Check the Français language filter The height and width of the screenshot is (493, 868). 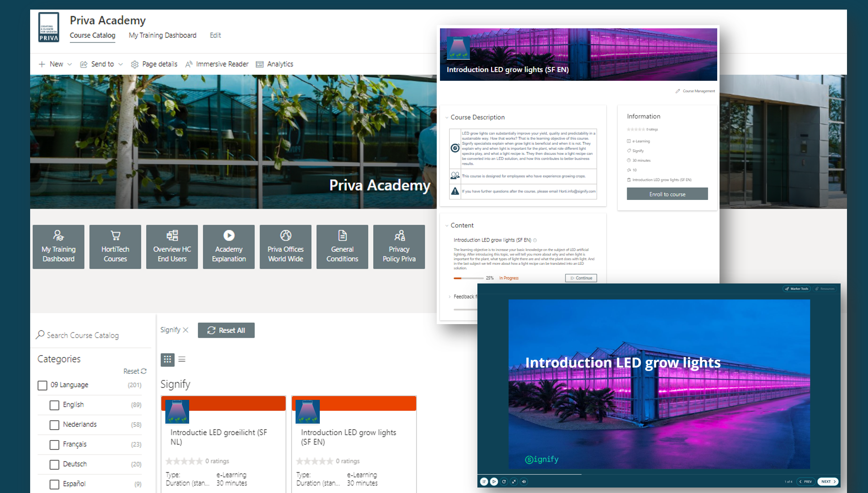(54, 445)
